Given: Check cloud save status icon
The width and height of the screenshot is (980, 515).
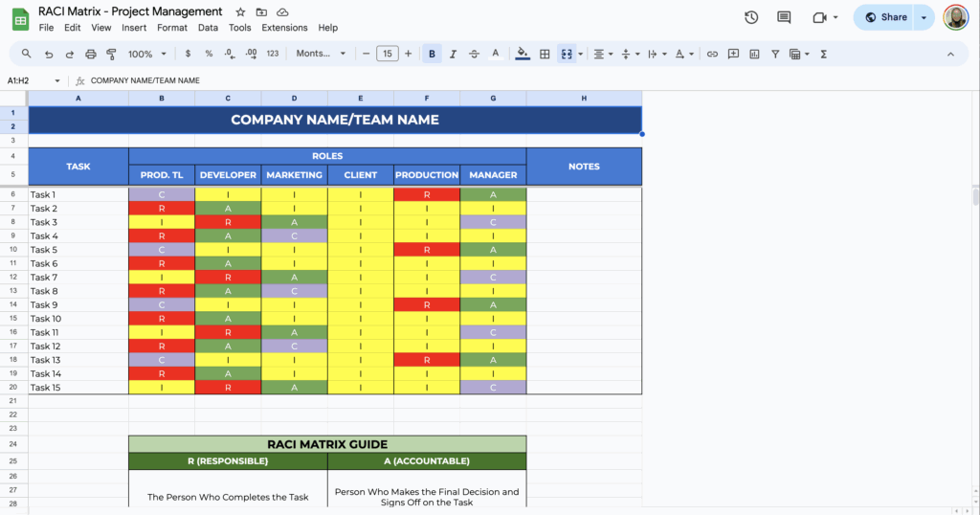Looking at the screenshot, I should coord(282,11).
